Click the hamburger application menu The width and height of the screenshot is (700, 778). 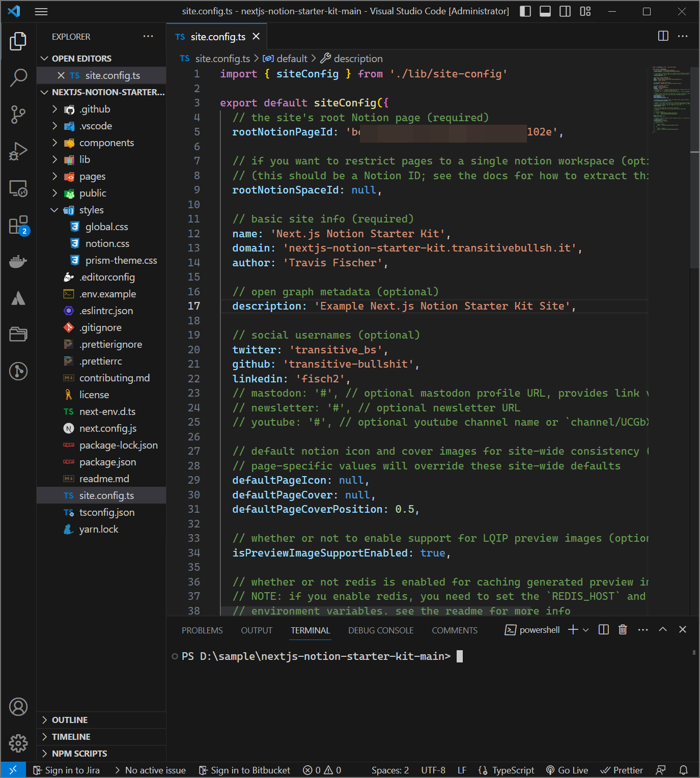[x=41, y=11]
